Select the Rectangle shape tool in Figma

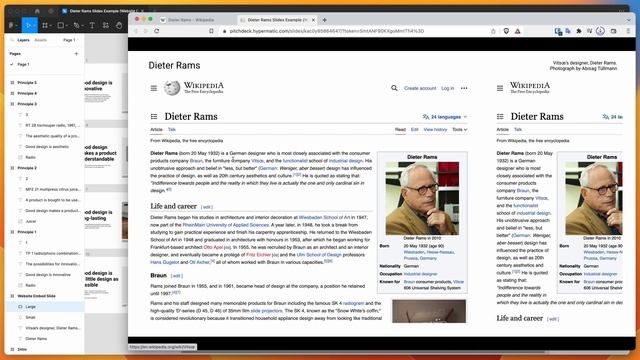coord(60,25)
